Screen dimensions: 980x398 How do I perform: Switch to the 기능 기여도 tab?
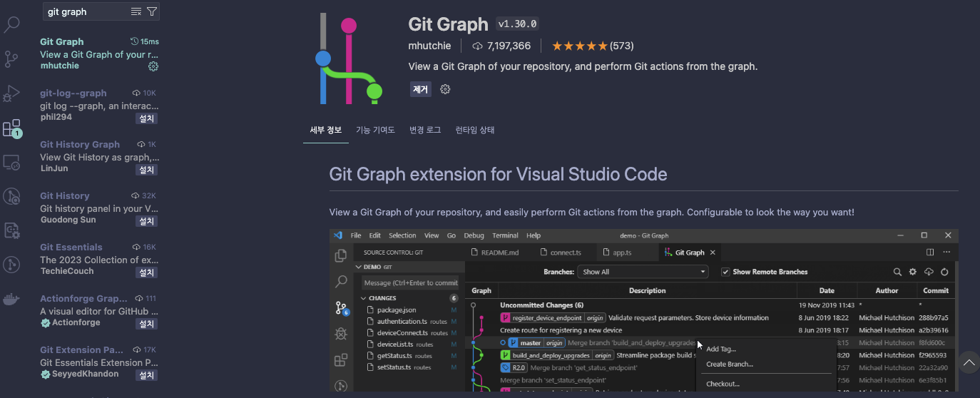[375, 130]
